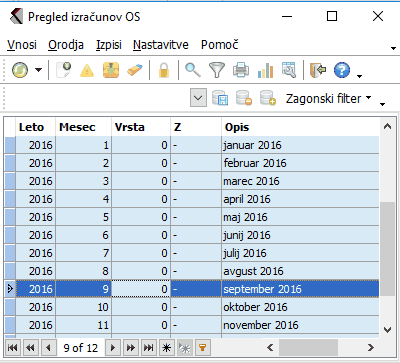
Task: Click the add new record asterisk button
Action: (x=167, y=348)
